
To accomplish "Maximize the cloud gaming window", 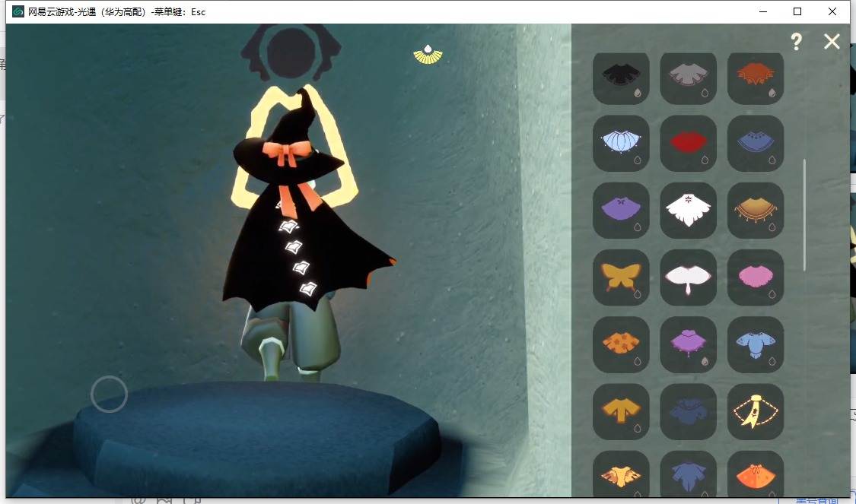I will (797, 11).
